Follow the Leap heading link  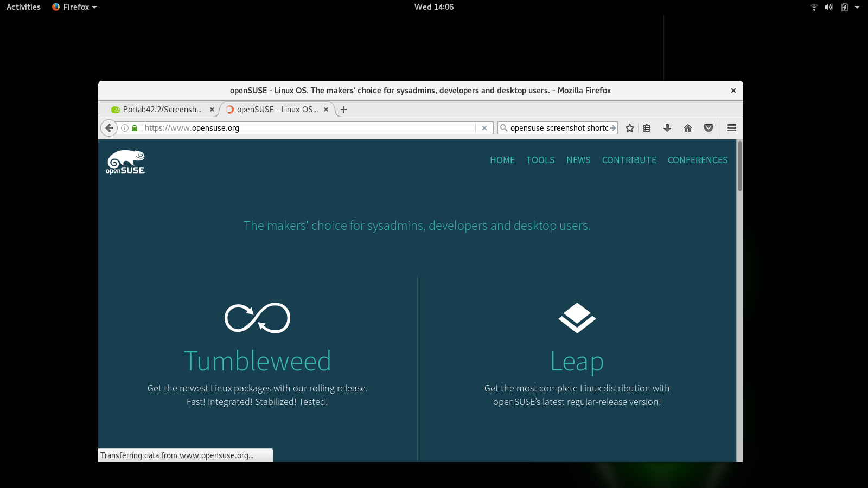(577, 361)
